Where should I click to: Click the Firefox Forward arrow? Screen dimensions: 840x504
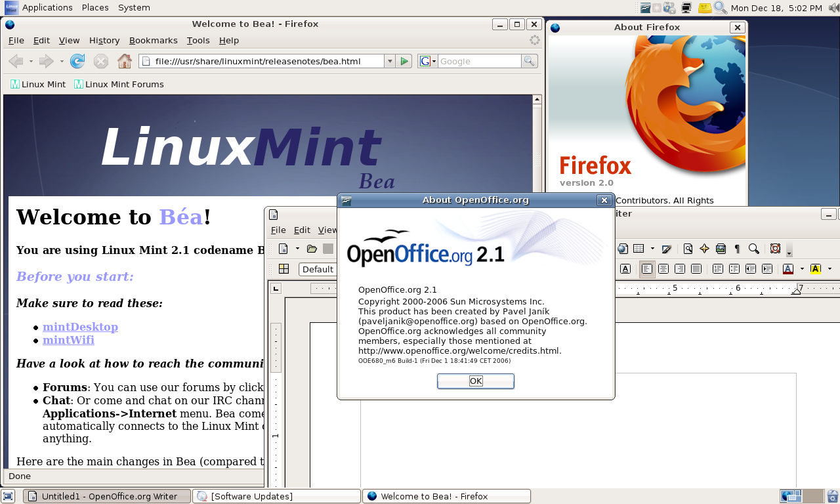[46, 61]
